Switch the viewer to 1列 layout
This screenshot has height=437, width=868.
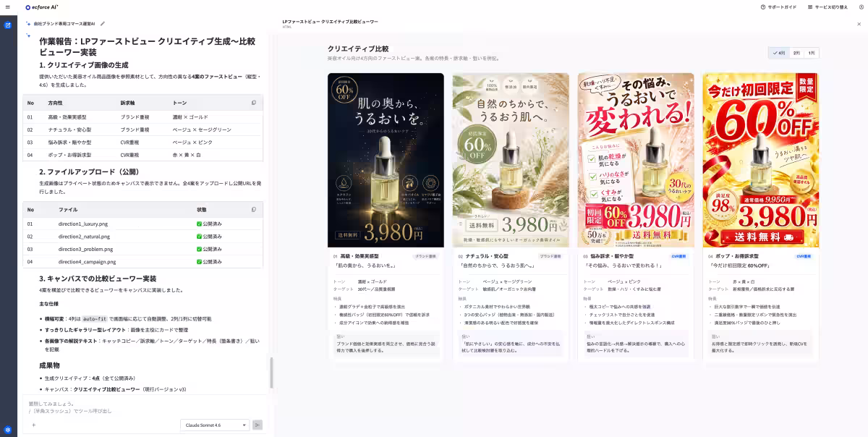[x=812, y=53]
